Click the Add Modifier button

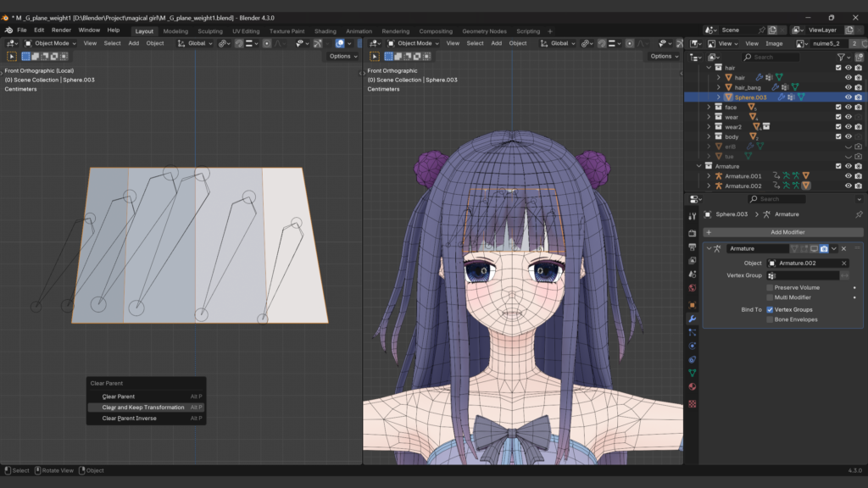787,232
